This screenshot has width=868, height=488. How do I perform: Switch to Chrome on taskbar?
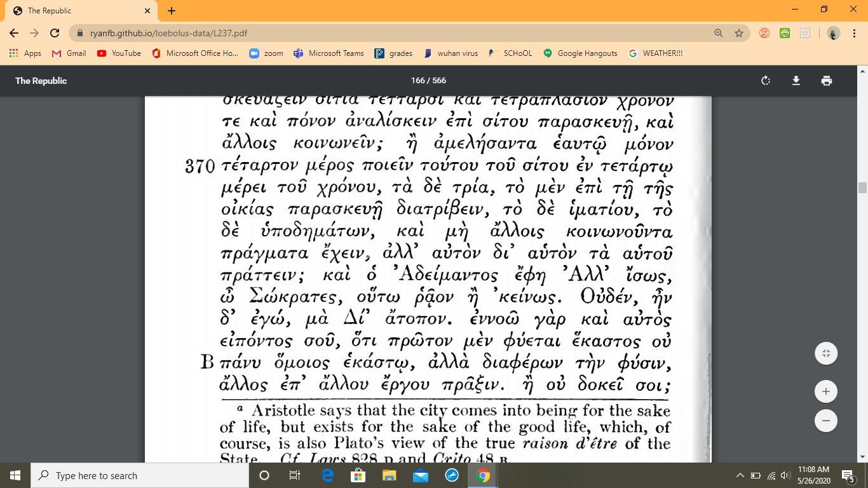[x=483, y=475]
